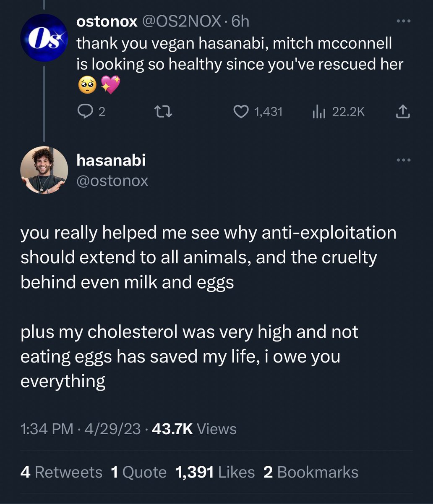This screenshot has width=433, height=504.
Task: Open hasanabi's profile photo
Action: pyautogui.click(x=44, y=170)
